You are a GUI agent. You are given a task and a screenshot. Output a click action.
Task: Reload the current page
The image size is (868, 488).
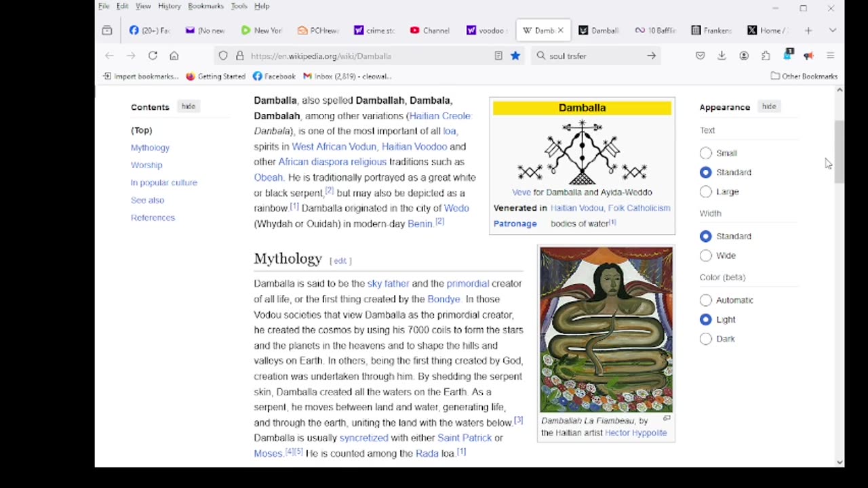[153, 56]
